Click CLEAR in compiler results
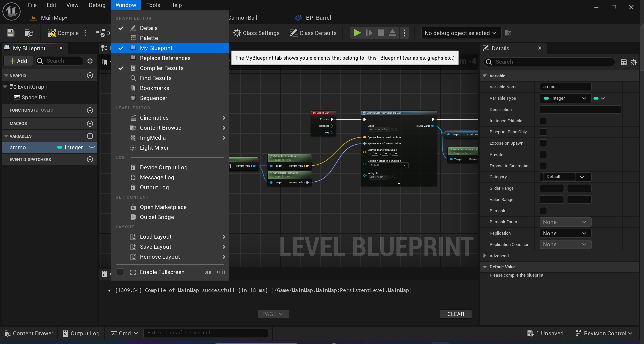Viewport: 644px width, 344px height. pyautogui.click(x=456, y=314)
